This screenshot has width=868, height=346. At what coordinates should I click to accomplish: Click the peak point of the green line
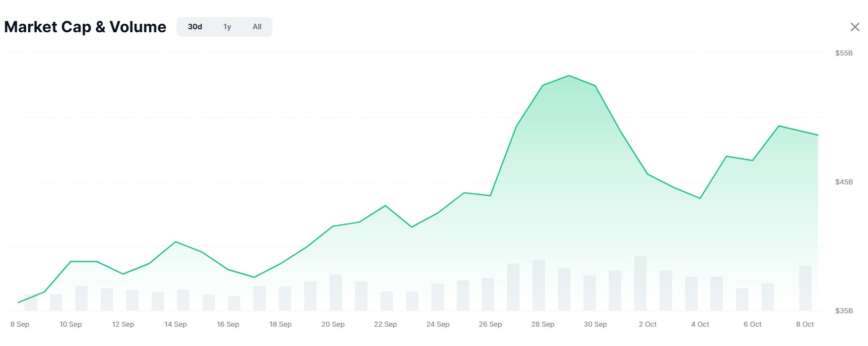pyautogui.click(x=569, y=76)
